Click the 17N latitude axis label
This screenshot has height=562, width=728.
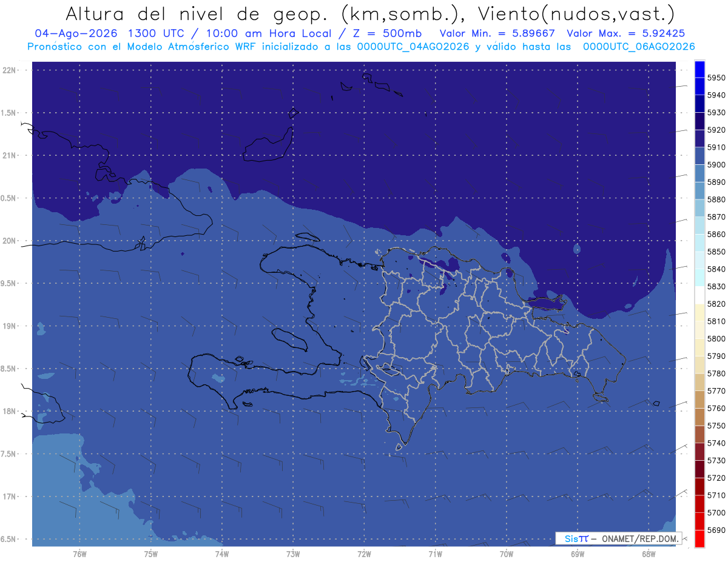pos(10,497)
